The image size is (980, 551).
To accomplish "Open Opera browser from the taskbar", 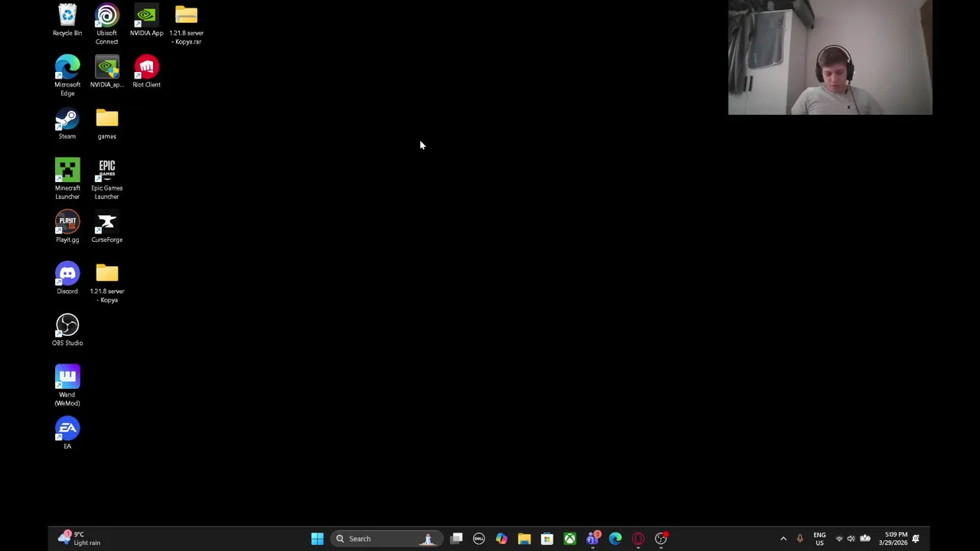I will click(638, 539).
